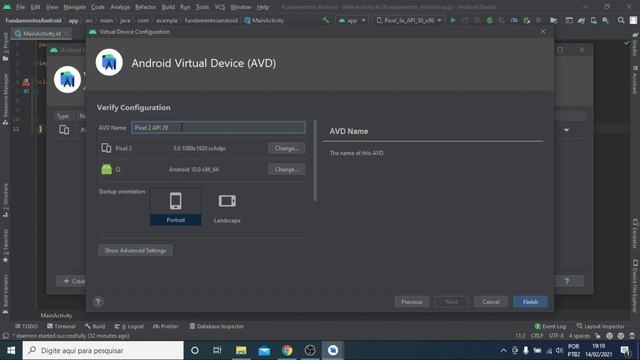Open the Gradle panel on the right edge
Screen dimensions: 640x360
point(635,44)
